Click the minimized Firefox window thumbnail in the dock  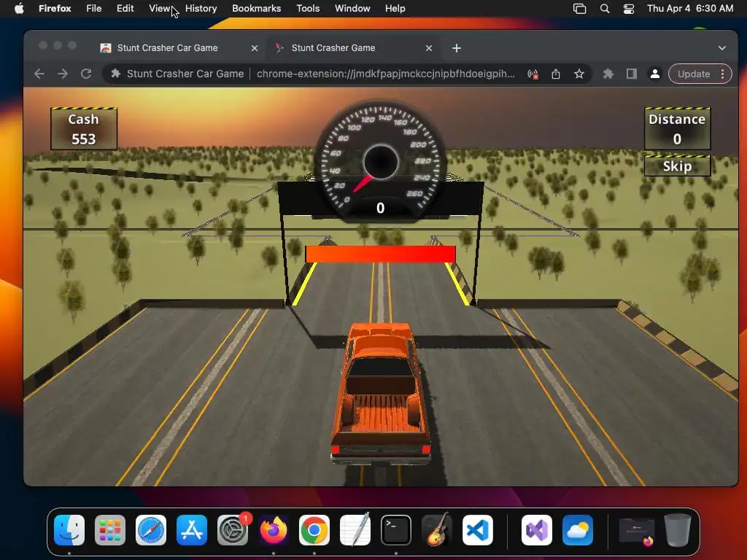coord(636,531)
